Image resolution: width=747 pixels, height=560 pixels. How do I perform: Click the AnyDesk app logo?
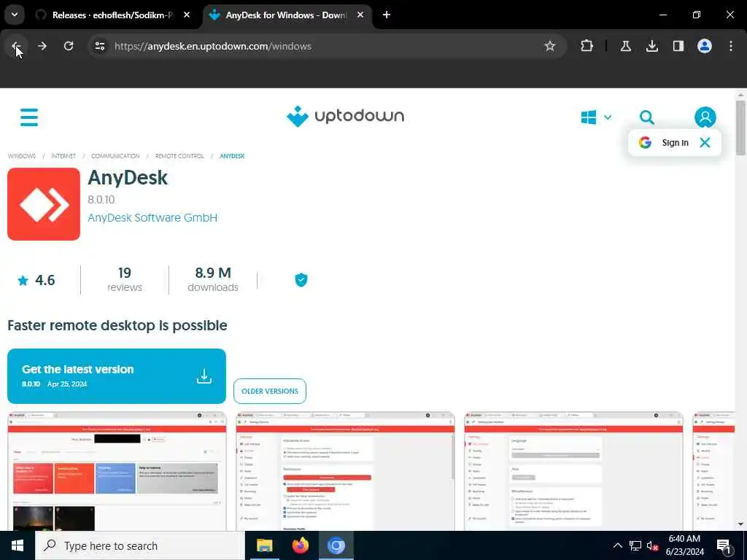44,204
